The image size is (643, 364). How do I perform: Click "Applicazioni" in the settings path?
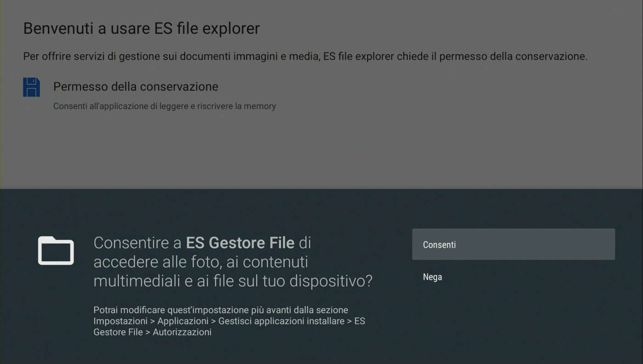[183, 321]
